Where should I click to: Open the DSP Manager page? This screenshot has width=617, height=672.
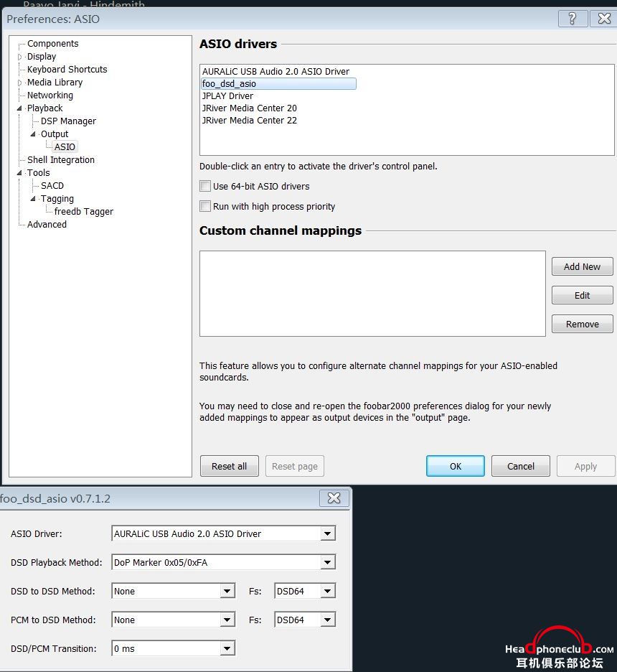(68, 121)
